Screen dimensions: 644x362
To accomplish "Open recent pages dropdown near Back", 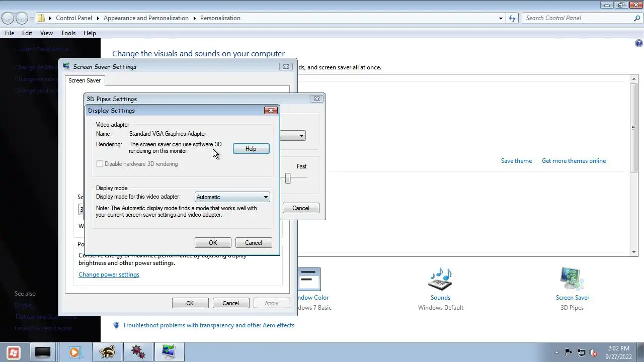I will tap(32, 19).
